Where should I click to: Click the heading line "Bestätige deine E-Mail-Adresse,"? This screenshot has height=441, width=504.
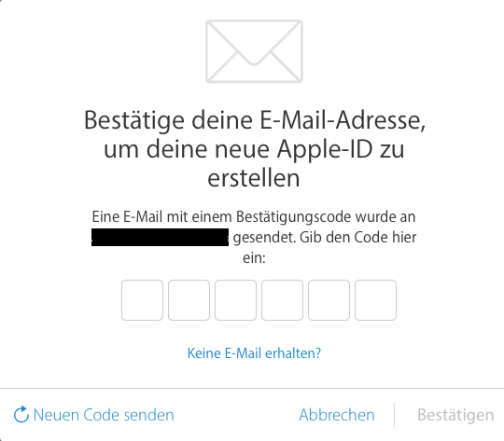[255, 121]
